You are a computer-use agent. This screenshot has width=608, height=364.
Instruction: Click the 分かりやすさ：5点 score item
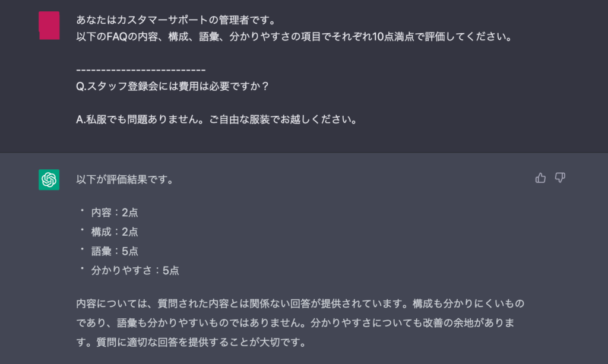135,271
